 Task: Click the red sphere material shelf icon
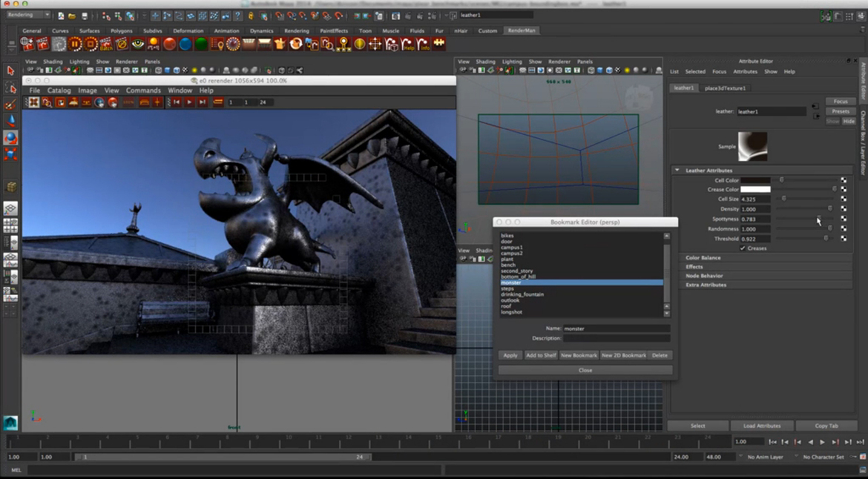point(169,44)
